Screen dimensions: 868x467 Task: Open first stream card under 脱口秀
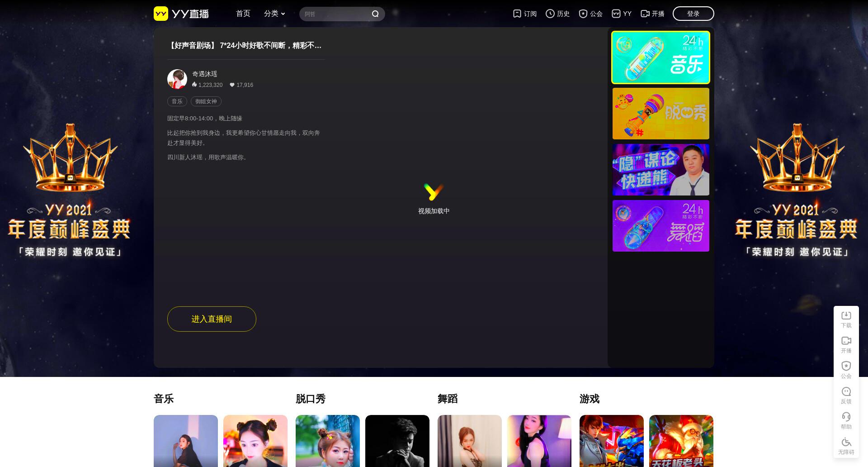(328, 441)
